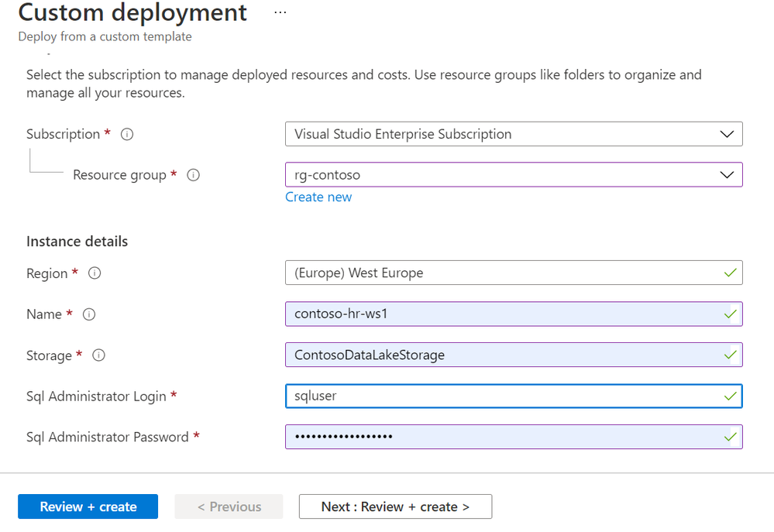The image size is (774, 532).
Task: Focus the Storage field with ContosoDataLakeStorage
Action: [x=504, y=355]
